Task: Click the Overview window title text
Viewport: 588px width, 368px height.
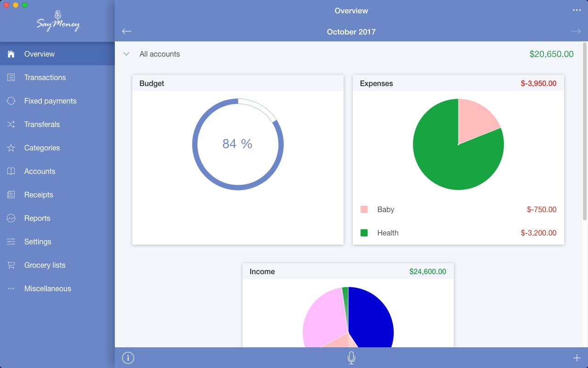Action: tap(351, 11)
